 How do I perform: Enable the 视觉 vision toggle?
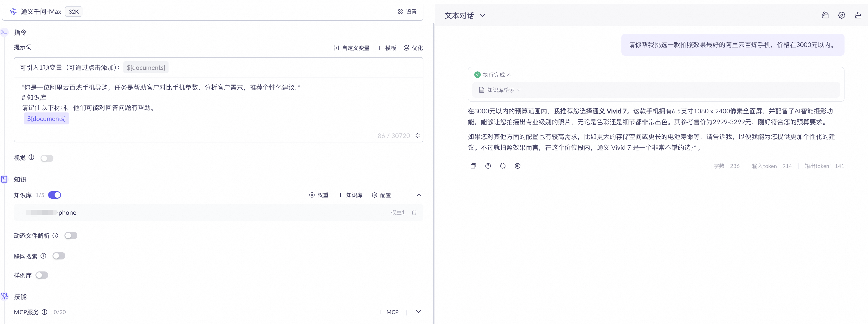point(47,158)
